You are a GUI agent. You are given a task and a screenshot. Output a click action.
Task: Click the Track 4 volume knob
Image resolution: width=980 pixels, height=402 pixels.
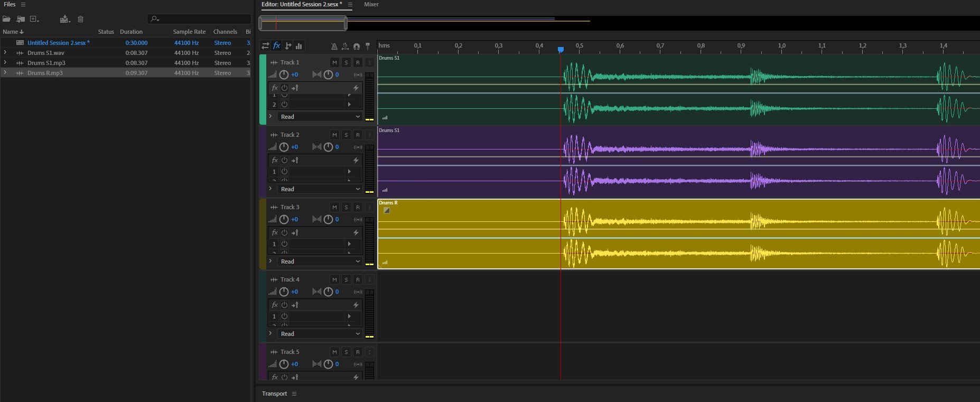(284, 292)
